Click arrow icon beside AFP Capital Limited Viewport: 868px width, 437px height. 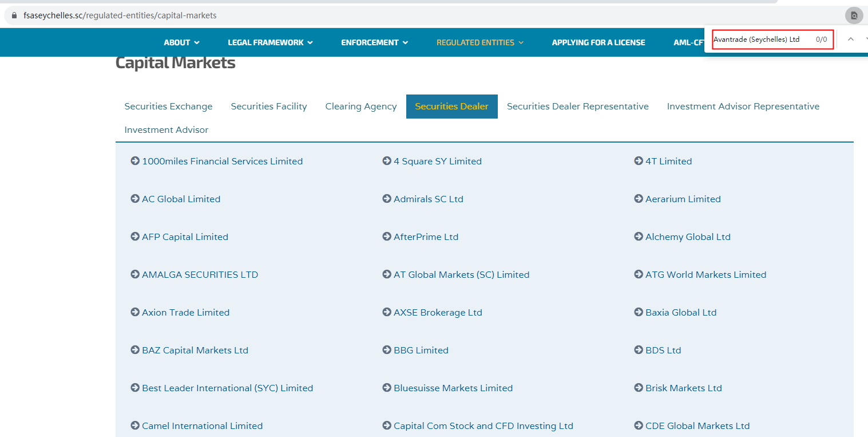(135, 237)
